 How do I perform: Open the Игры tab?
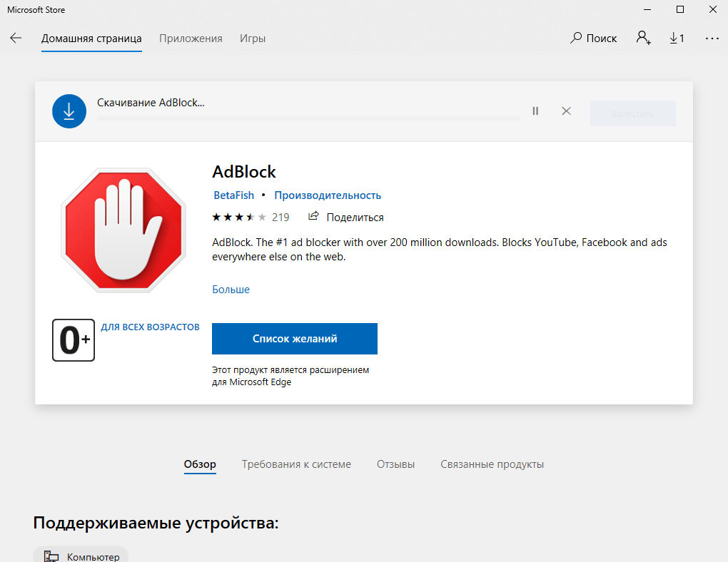click(x=253, y=39)
